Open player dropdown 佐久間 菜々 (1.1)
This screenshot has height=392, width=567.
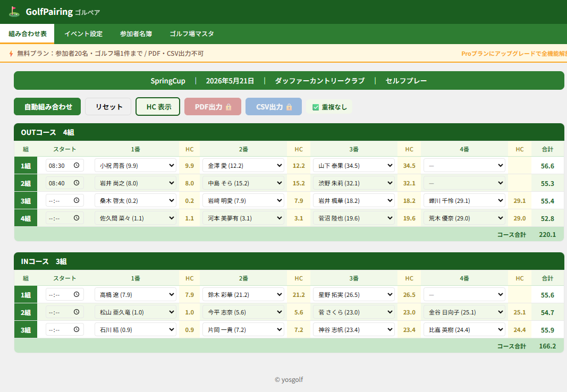coord(136,218)
